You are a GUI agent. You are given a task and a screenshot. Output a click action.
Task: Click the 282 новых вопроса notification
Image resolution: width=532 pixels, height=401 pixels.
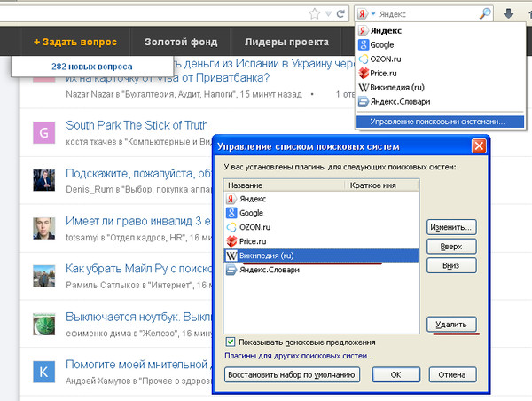(x=92, y=67)
